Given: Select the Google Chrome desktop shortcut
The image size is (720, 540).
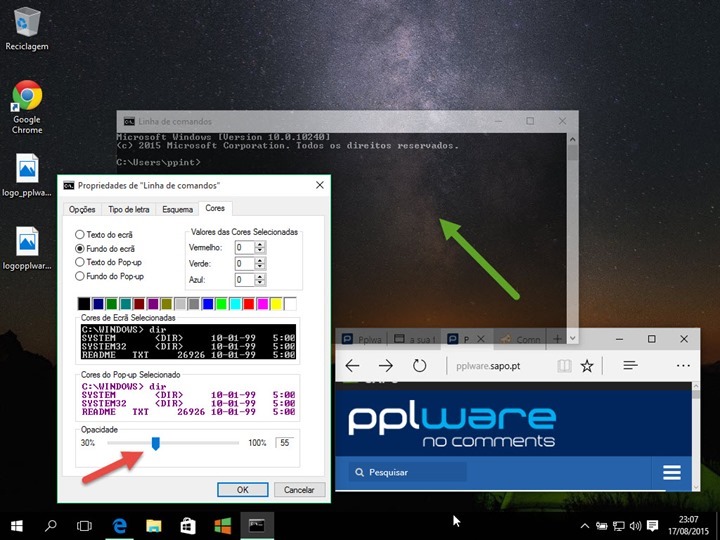Looking at the screenshot, I should [x=27, y=107].
